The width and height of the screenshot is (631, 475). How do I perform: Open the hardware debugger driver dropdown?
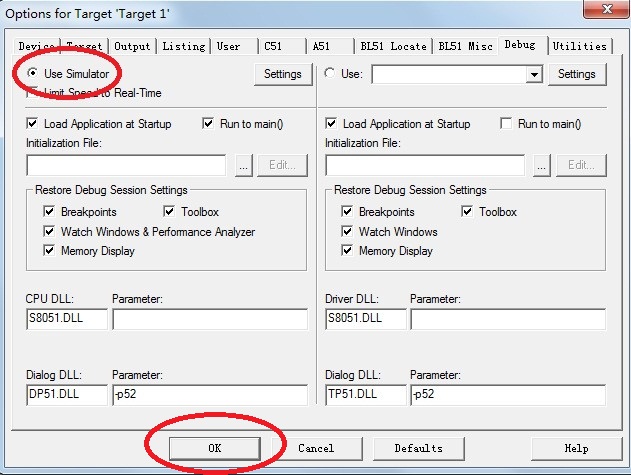533,75
